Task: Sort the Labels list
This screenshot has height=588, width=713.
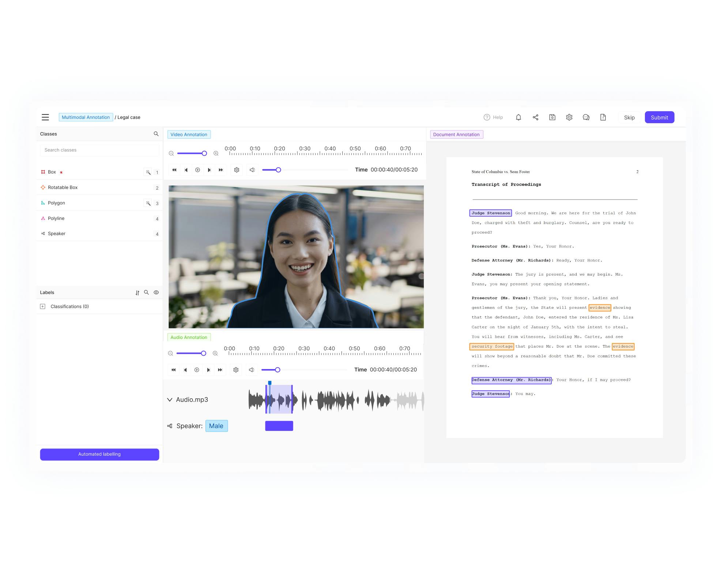Action: (137, 293)
